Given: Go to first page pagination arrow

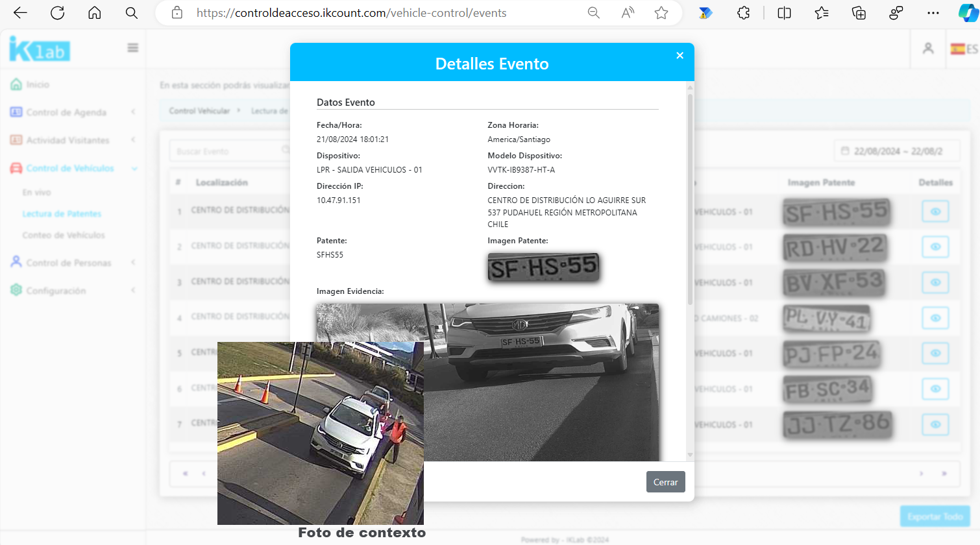Looking at the screenshot, I should [186, 474].
